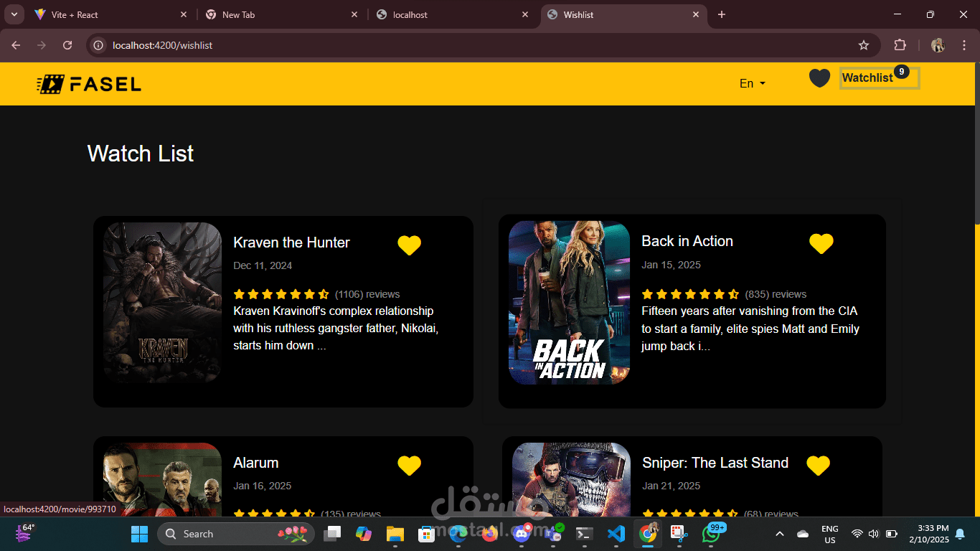The image size is (980, 551).
Task: Open the weather widget showing 64°
Action: [24, 533]
